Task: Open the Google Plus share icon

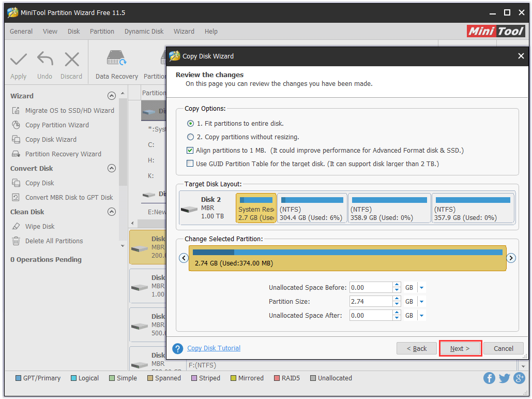Action: pyautogui.click(x=519, y=378)
